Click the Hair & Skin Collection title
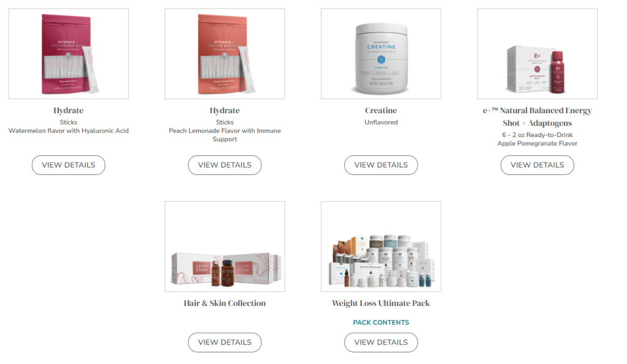The height and width of the screenshot is (364, 627). click(225, 303)
